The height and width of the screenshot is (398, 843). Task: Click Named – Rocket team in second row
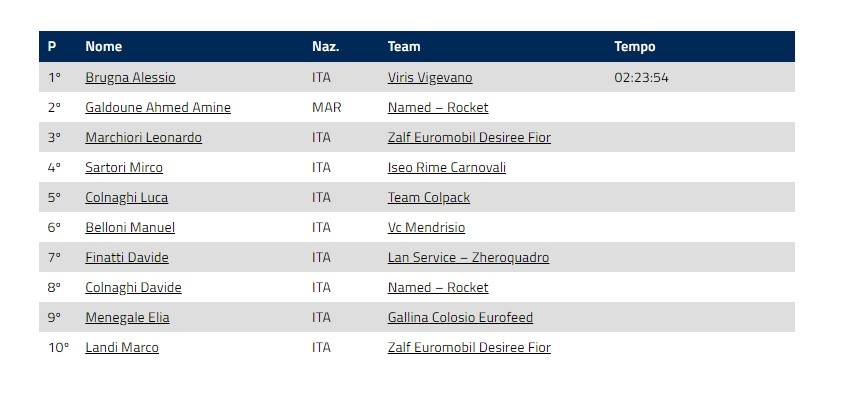tap(438, 108)
